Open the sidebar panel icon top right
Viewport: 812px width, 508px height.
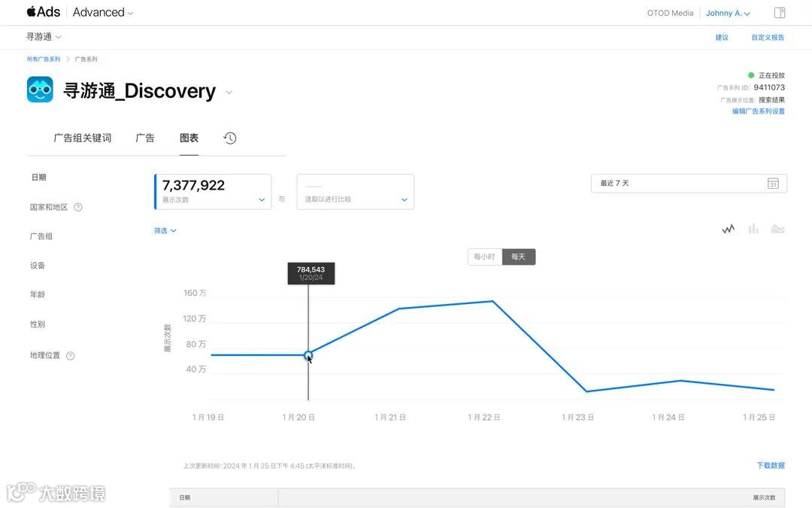(780, 13)
